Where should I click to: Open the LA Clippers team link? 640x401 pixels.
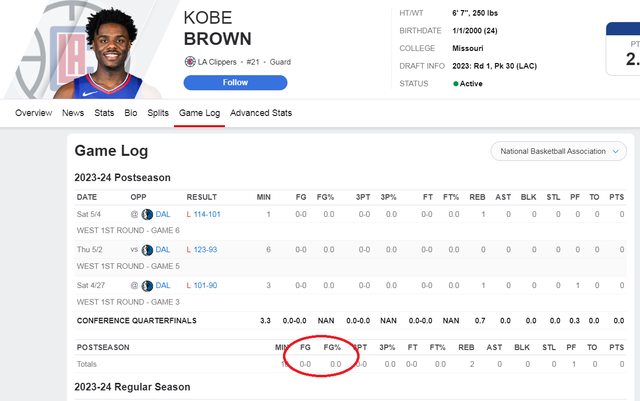220,62
